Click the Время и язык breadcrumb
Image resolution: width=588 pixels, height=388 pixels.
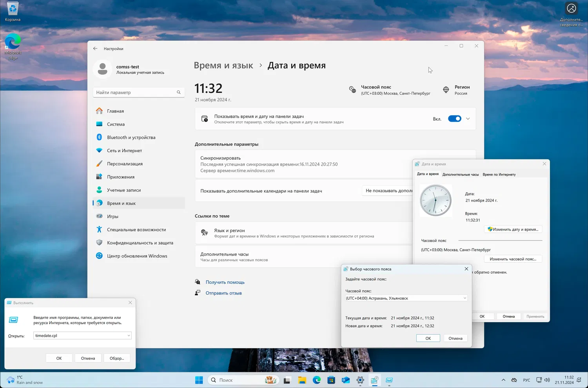click(223, 65)
